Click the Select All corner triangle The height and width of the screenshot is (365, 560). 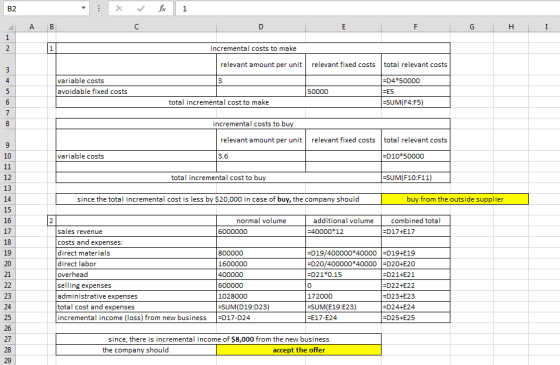click(11, 27)
